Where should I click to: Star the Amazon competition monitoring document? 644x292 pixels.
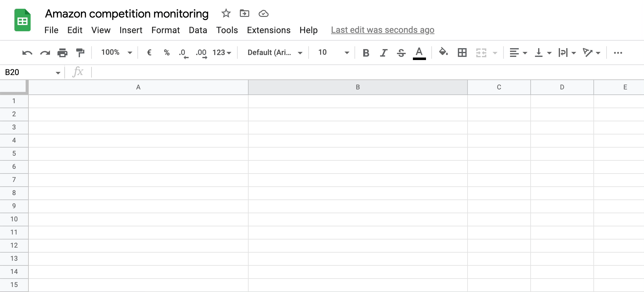226,13
